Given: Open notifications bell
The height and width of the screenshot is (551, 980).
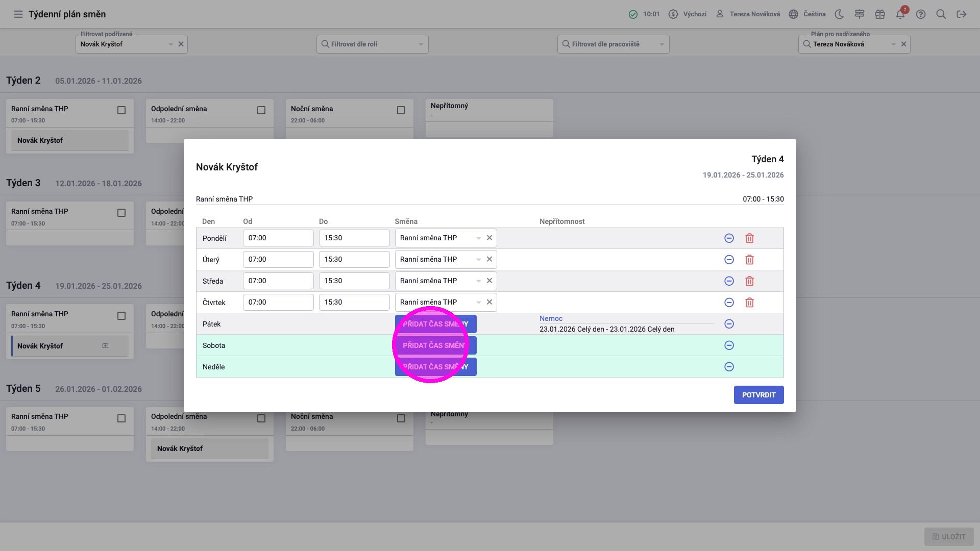Looking at the screenshot, I should pyautogui.click(x=900, y=14).
